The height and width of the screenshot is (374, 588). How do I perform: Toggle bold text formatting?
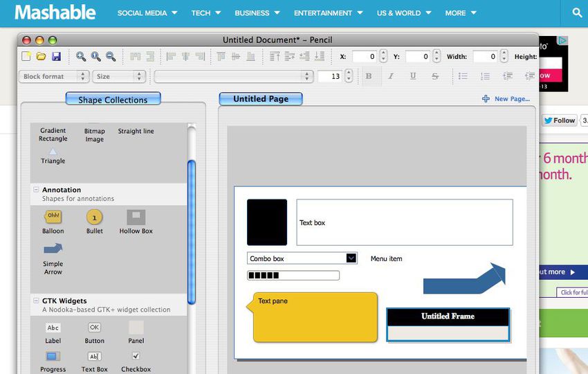point(369,76)
